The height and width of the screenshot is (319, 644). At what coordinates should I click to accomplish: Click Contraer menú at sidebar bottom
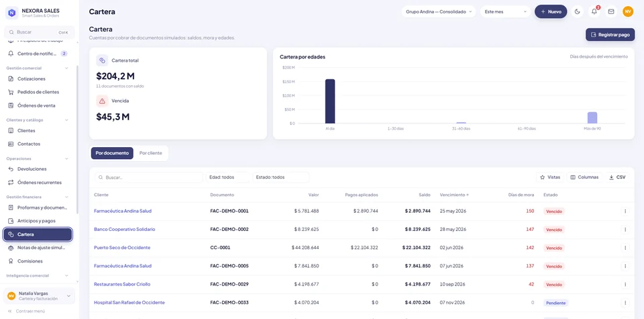click(26, 311)
